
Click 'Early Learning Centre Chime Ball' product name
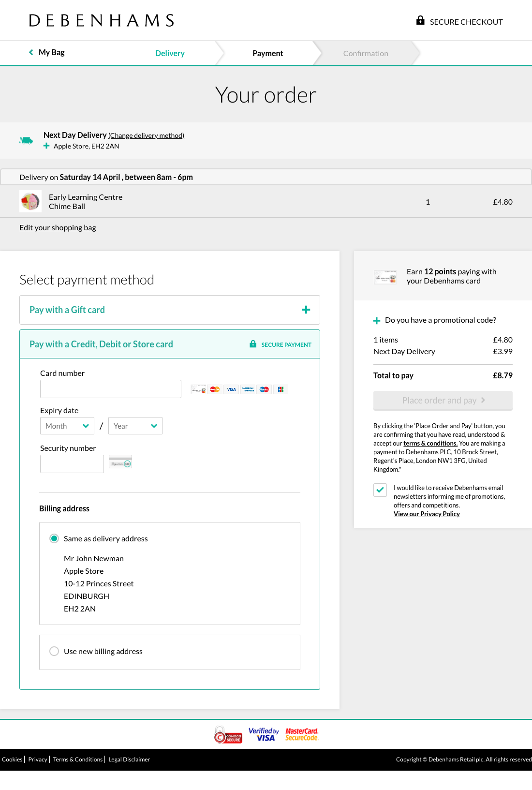tap(86, 201)
